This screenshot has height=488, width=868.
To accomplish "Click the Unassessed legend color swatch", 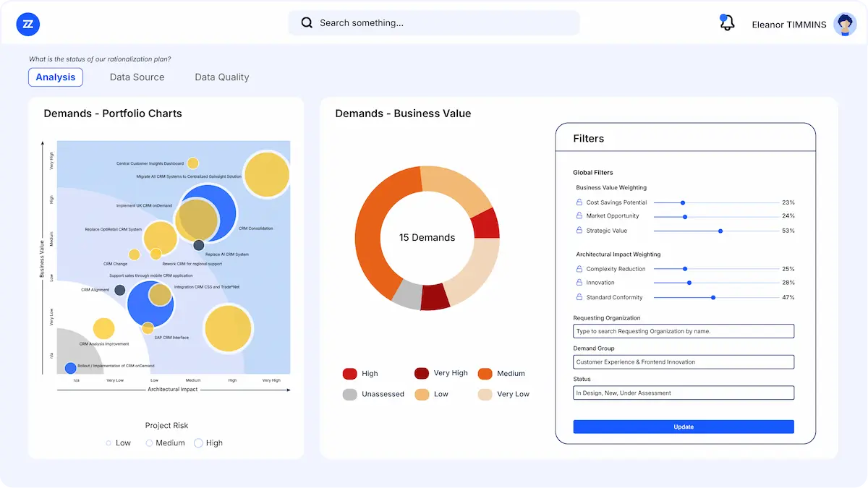I will pos(349,394).
